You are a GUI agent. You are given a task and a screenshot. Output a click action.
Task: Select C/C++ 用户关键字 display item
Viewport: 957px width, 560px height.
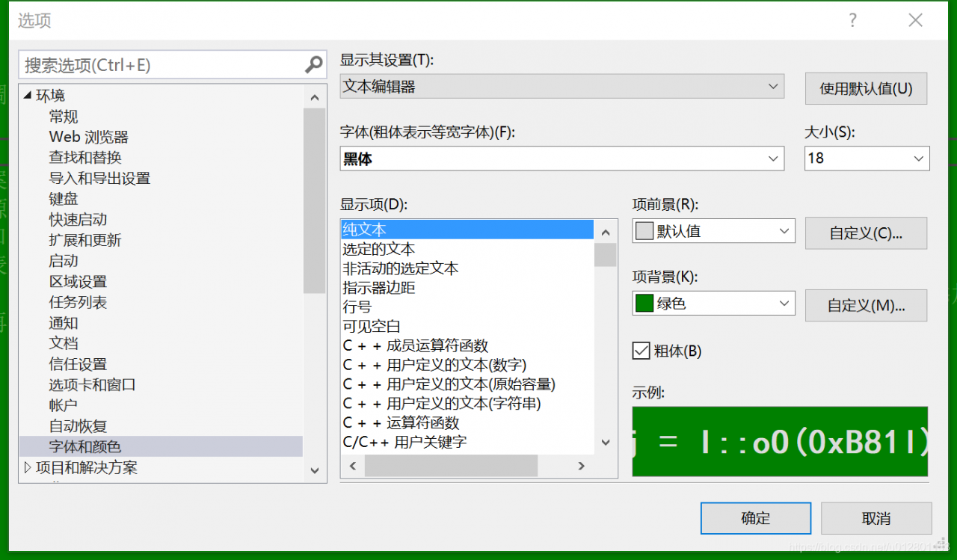pyautogui.click(x=404, y=442)
